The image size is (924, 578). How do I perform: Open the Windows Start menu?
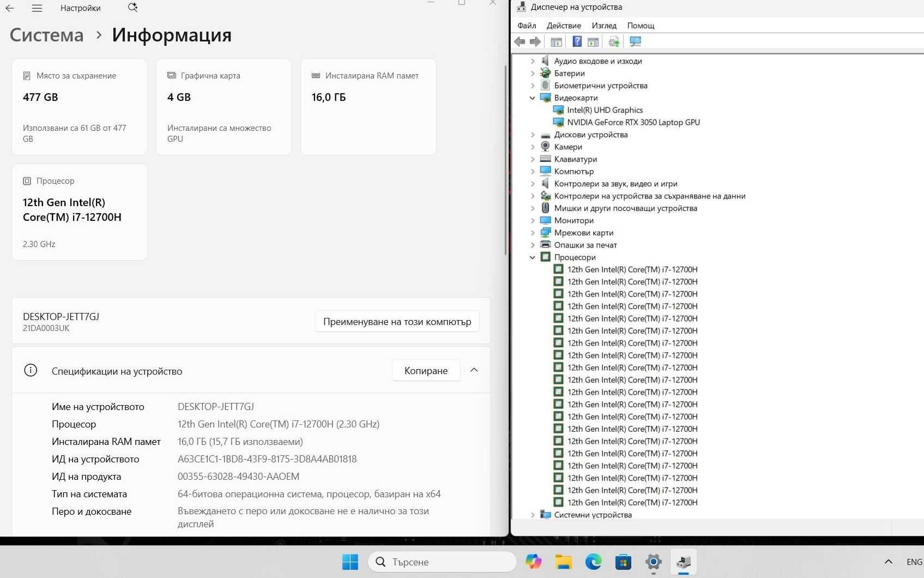[350, 562]
